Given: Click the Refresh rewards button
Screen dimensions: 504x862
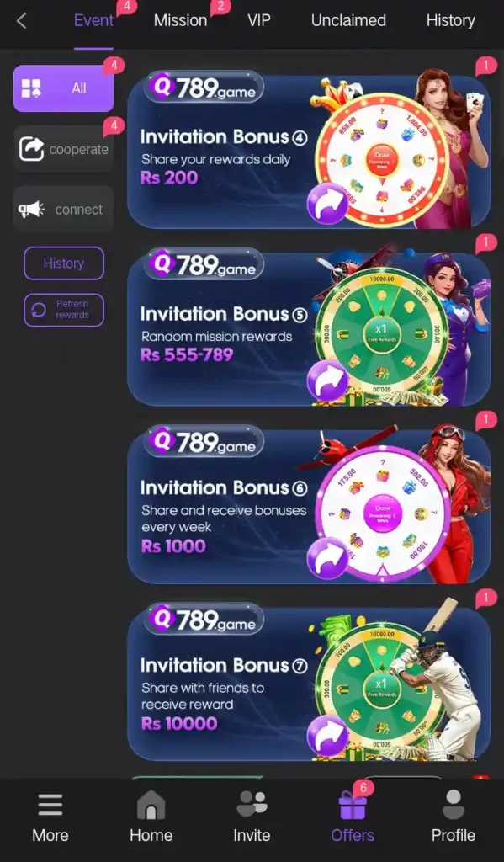Looking at the screenshot, I should click(64, 310).
